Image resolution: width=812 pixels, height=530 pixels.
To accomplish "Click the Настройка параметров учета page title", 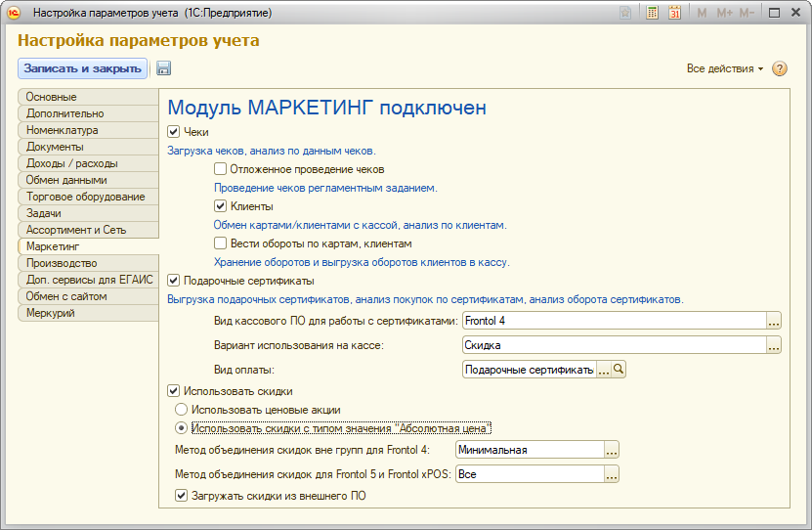I will click(139, 40).
